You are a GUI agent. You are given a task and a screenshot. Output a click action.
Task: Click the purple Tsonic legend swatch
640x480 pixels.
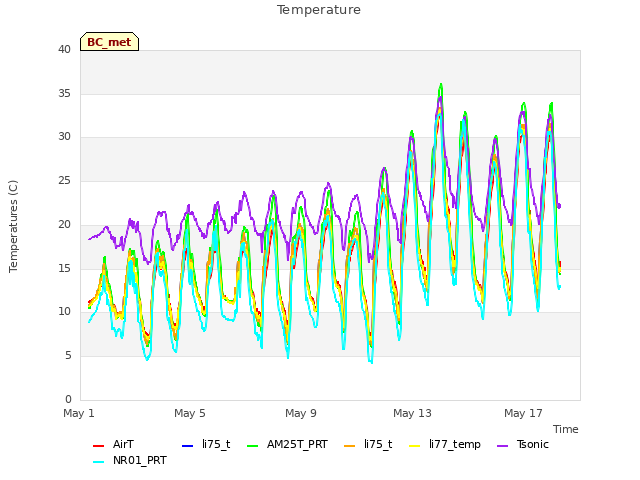click(x=503, y=445)
